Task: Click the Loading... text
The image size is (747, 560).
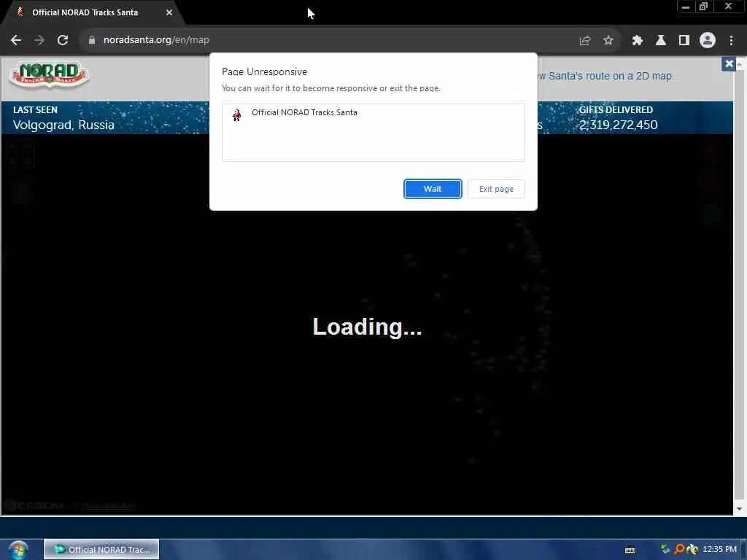Action: pos(368,327)
